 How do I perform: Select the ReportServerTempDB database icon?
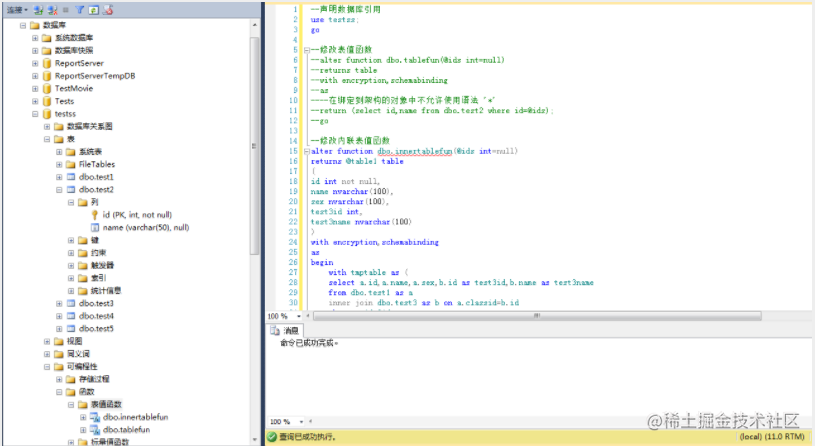pyautogui.click(x=47, y=76)
